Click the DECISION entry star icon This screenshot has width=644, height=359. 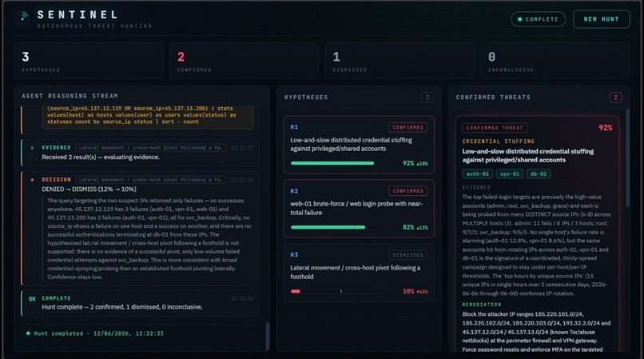(x=32, y=180)
